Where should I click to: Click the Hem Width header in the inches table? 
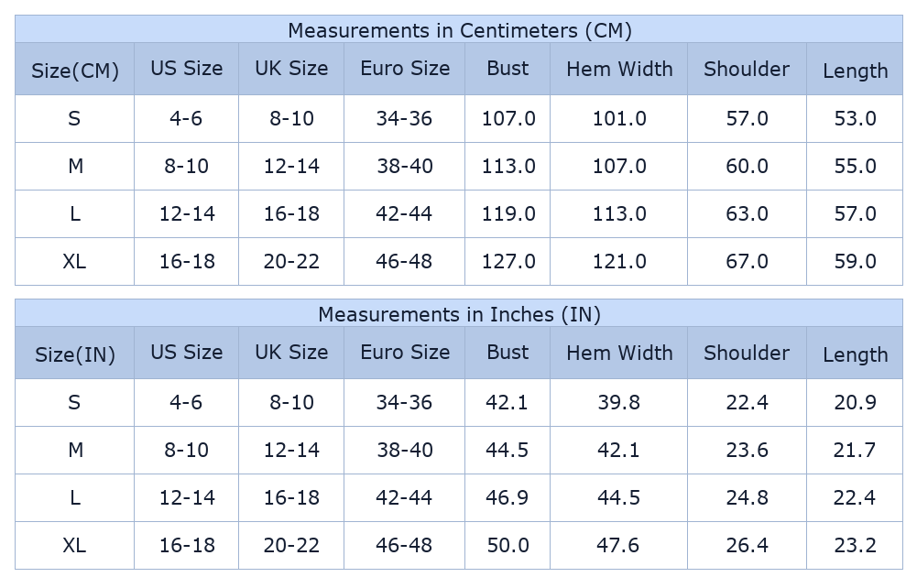click(619, 353)
